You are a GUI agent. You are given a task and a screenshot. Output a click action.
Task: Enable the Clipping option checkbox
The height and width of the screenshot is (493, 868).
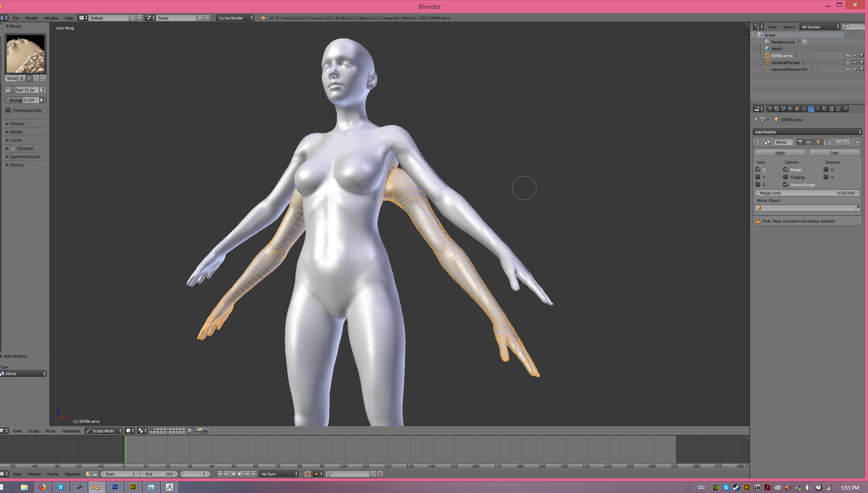(x=786, y=177)
